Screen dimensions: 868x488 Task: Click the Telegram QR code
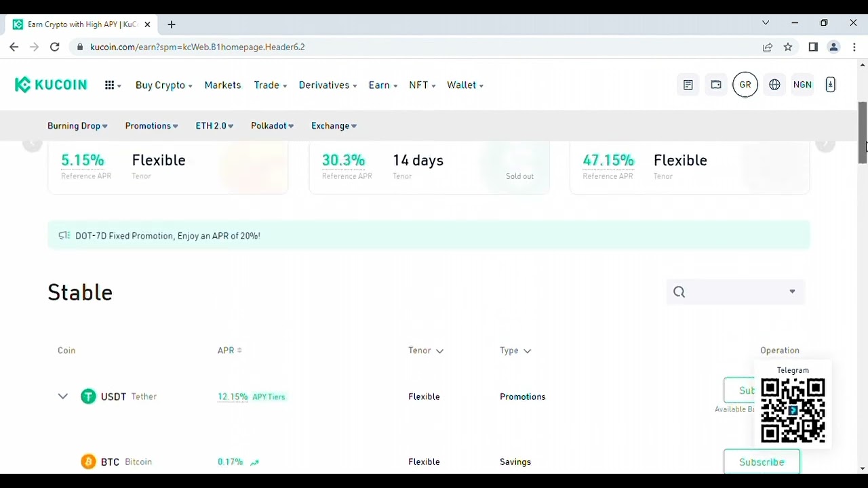coord(793,411)
